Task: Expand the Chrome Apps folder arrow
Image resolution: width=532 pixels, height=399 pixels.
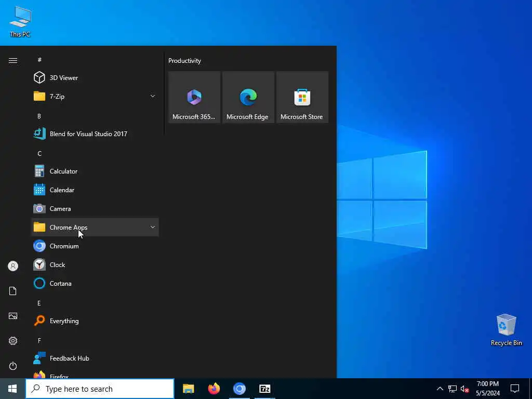Action: tap(153, 228)
